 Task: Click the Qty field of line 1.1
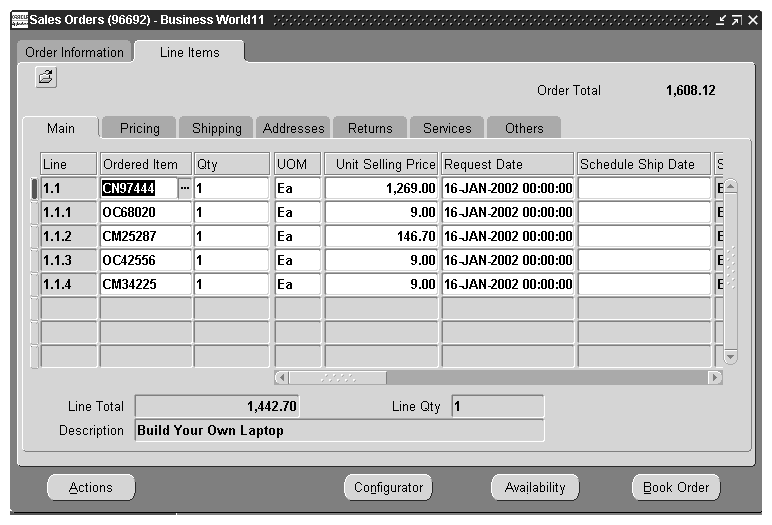pos(231,188)
